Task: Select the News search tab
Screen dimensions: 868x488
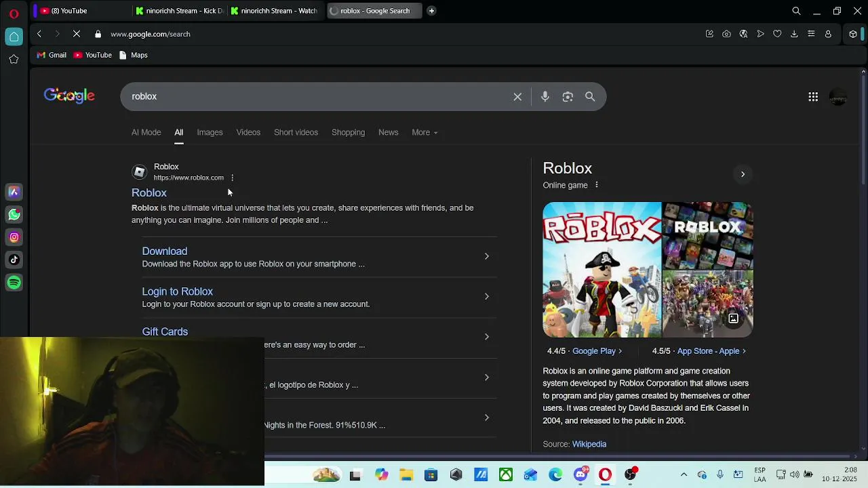Action: coord(388,132)
